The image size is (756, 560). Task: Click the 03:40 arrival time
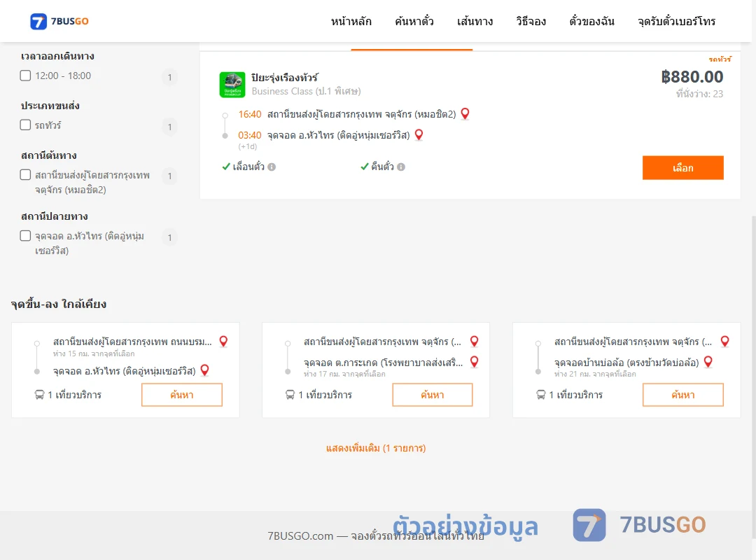(x=250, y=135)
